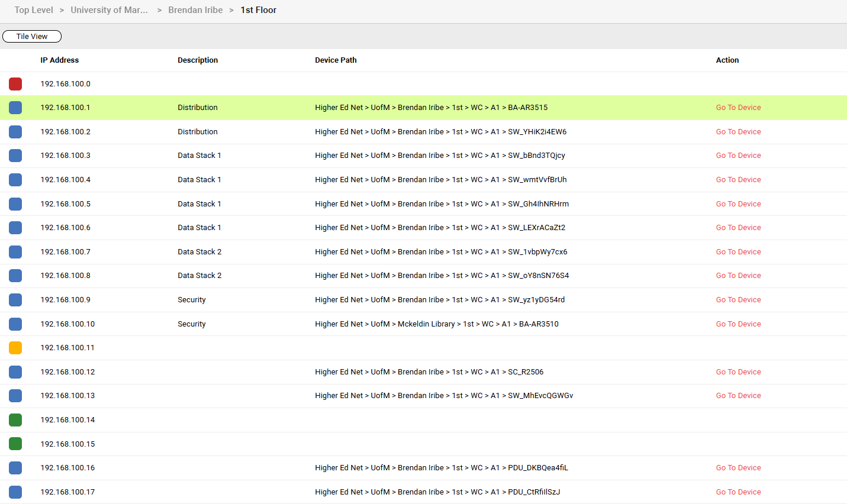Open the Brendan Iribe breadcrumb
This screenshot has width=847, height=504.
(x=195, y=10)
